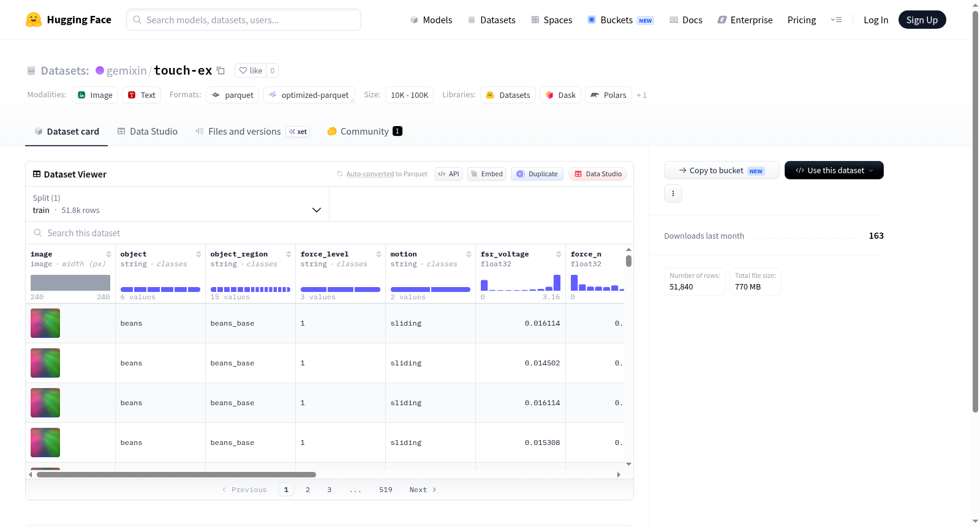Select the Dask library tag
980x527 pixels.
pyautogui.click(x=560, y=95)
